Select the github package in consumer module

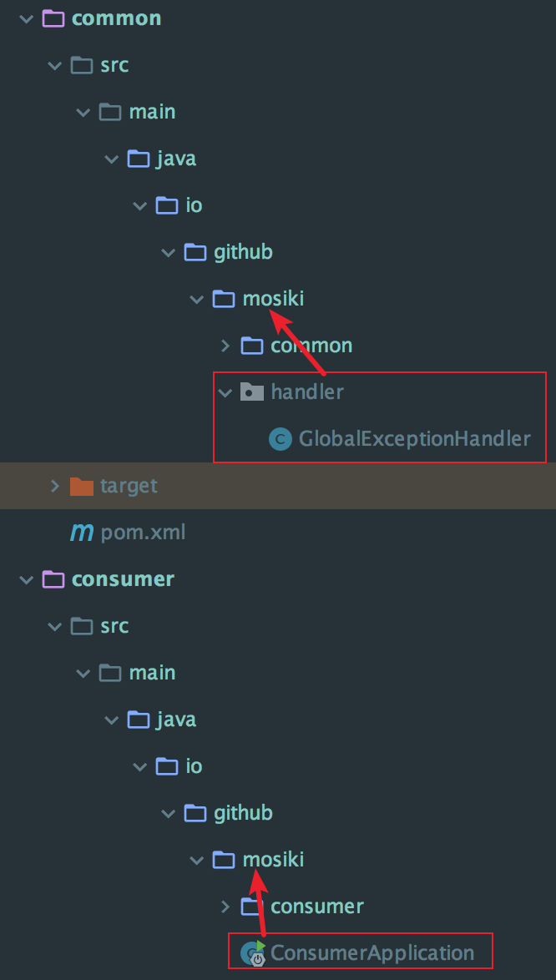243,812
